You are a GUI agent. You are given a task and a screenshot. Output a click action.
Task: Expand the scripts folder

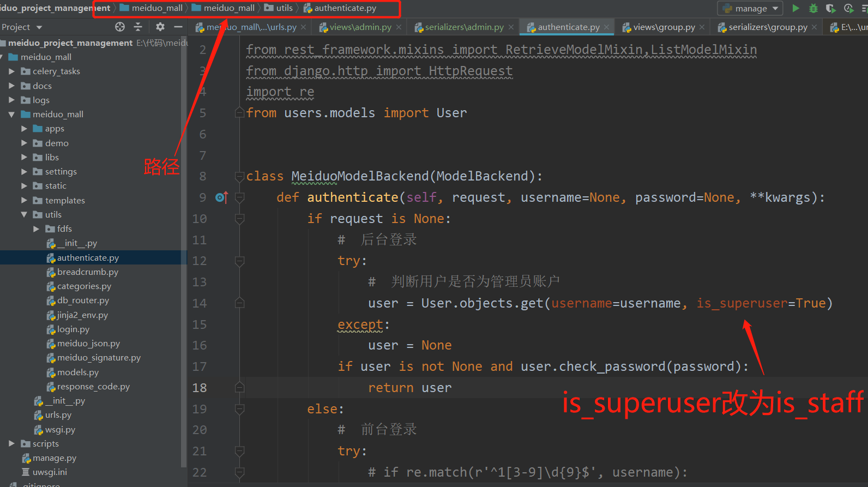coord(11,443)
